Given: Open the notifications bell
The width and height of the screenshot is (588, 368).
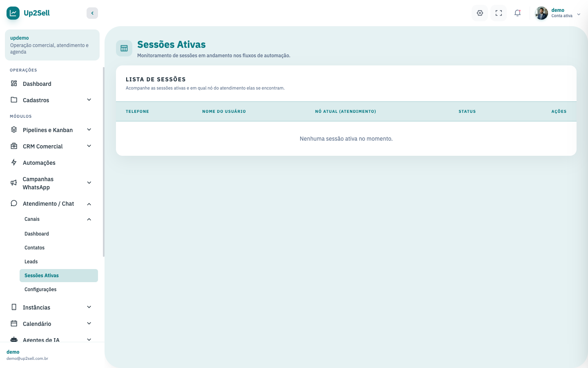Looking at the screenshot, I should (x=517, y=13).
